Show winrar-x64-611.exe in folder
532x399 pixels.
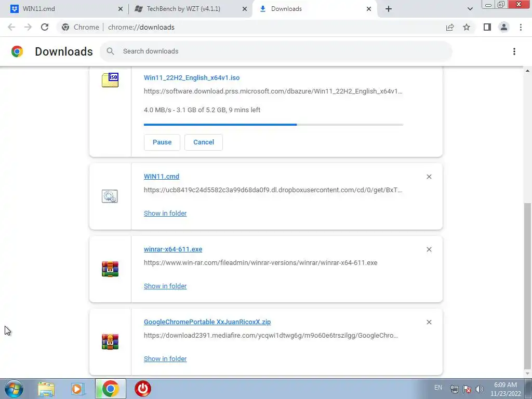pyautogui.click(x=165, y=286)
